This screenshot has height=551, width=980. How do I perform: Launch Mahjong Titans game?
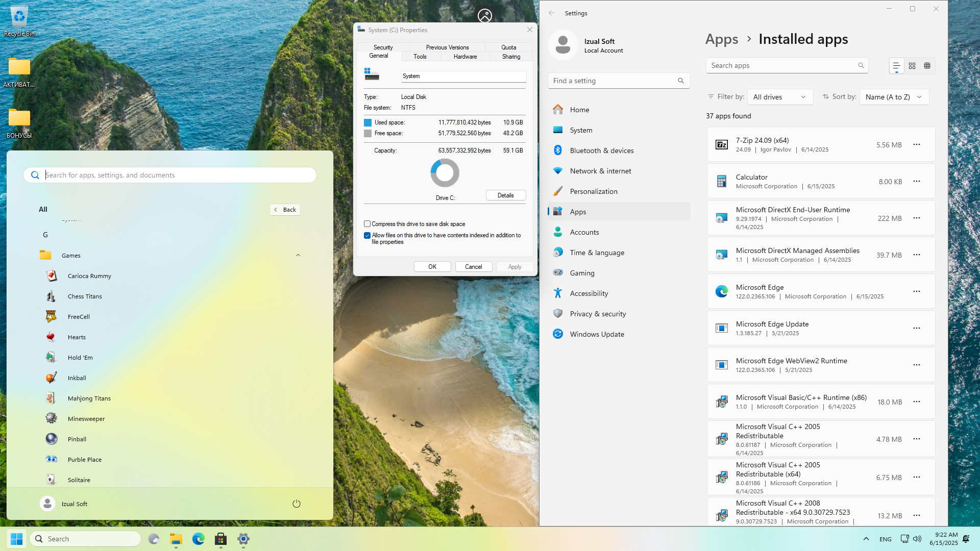(89, 398)
